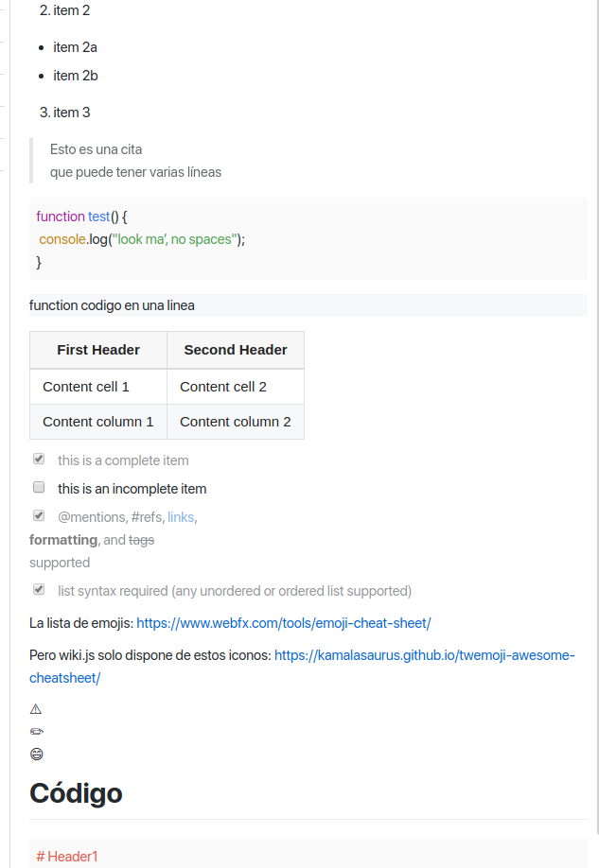Click the 'item 2b' bullet entry
Image resolution: width=599 pixels, height=868 pixels.
pyautogui.click(x=76, y=76)
